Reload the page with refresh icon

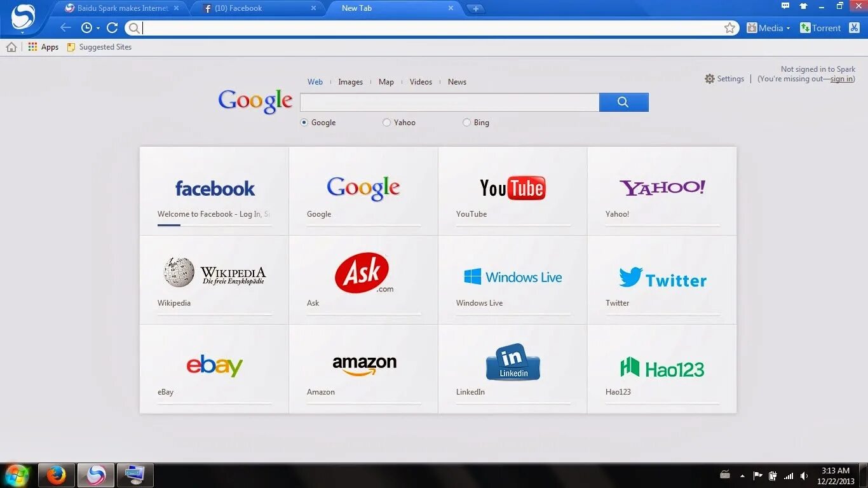112,28
